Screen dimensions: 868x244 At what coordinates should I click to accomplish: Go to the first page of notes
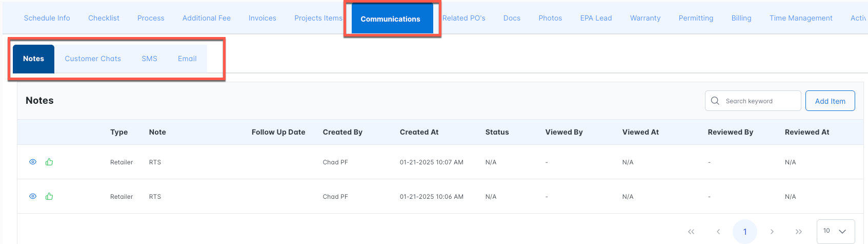click(691, 232)
